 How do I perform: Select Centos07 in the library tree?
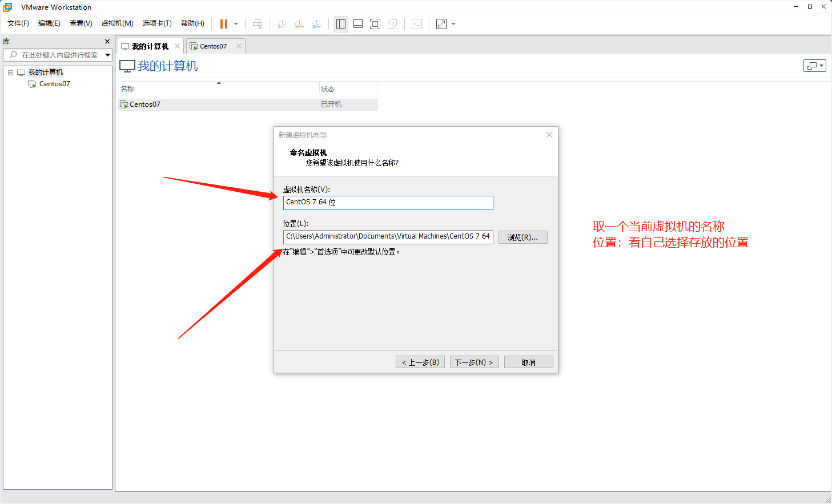[55, 84]
